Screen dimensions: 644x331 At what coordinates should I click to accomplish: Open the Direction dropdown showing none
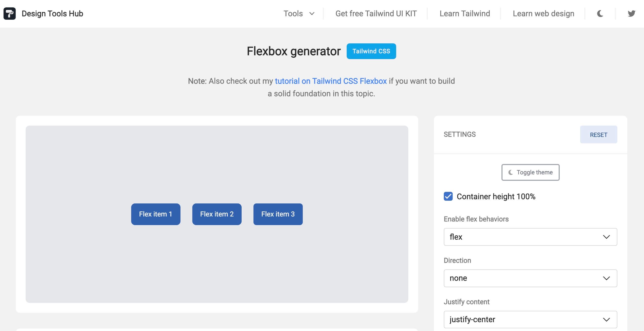pyautogui.click(x=530, y=278)
